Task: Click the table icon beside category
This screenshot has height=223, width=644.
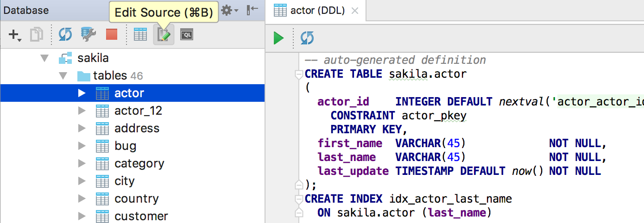Action: coord(102,164)
